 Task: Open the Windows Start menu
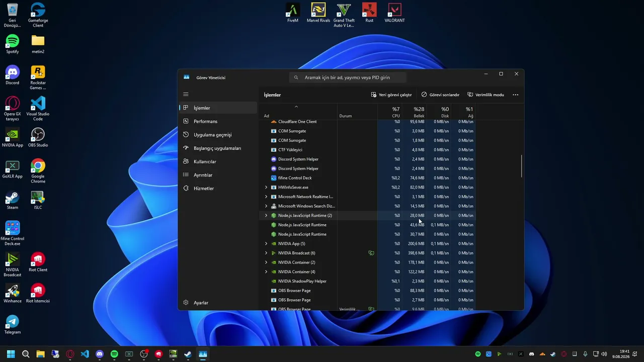point(11,354)
